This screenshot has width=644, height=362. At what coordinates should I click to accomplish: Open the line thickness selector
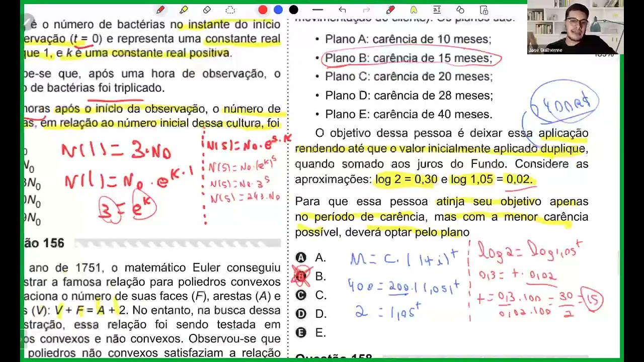pos(317,10)
